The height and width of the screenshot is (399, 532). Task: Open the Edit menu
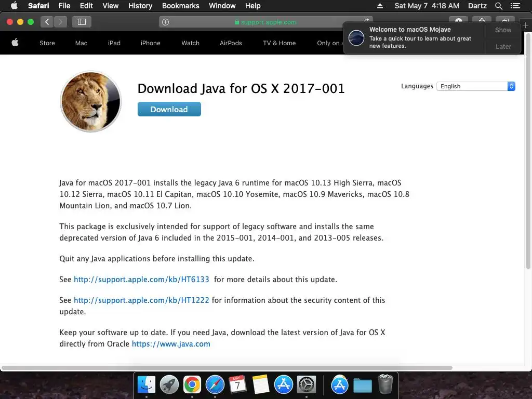pos(86,6)
